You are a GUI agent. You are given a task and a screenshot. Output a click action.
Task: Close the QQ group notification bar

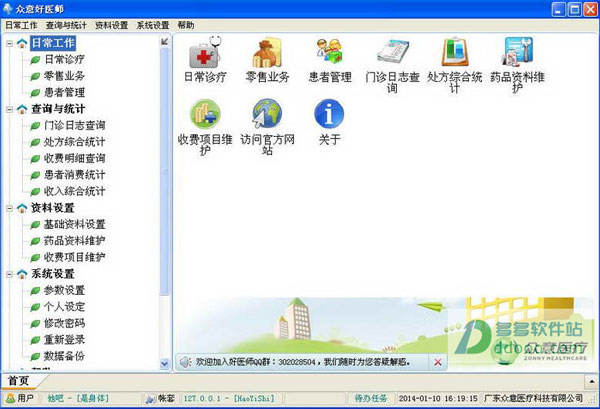tap(438, 362)
